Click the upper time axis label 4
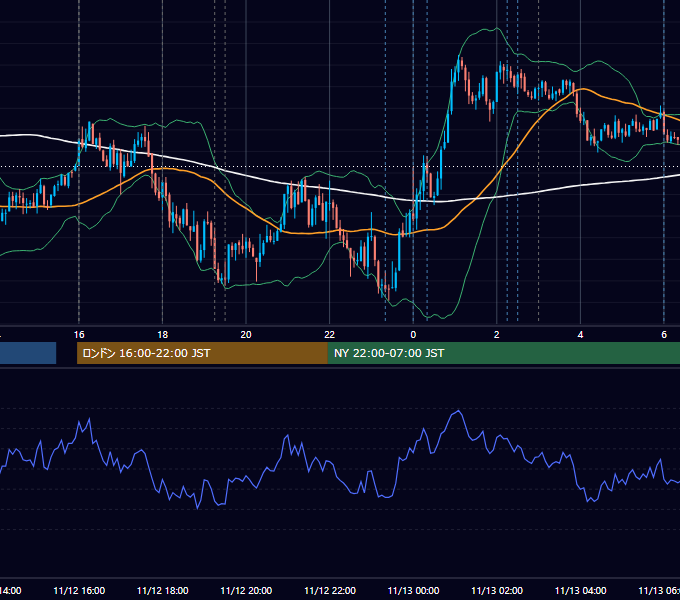The width and height of the screenshot is (680, 600). [580, 334]
